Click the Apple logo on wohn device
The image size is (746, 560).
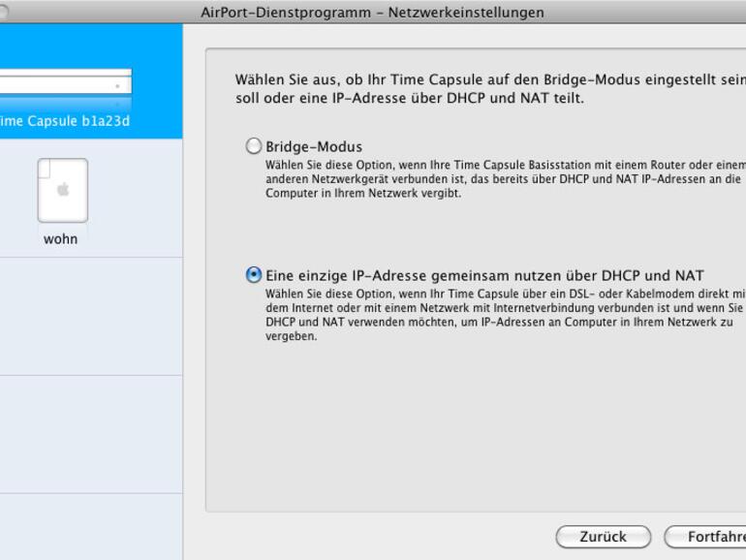coord(62,190)
